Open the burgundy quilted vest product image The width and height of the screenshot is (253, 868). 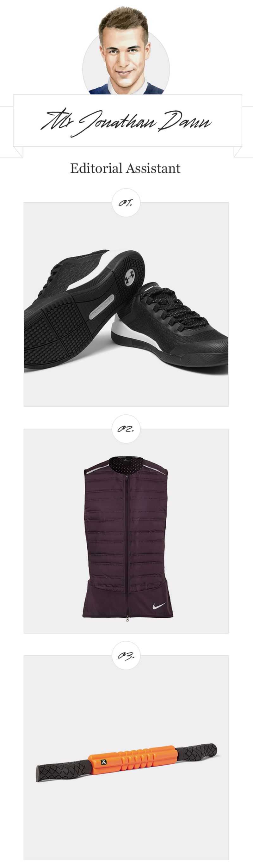[126, 531]
